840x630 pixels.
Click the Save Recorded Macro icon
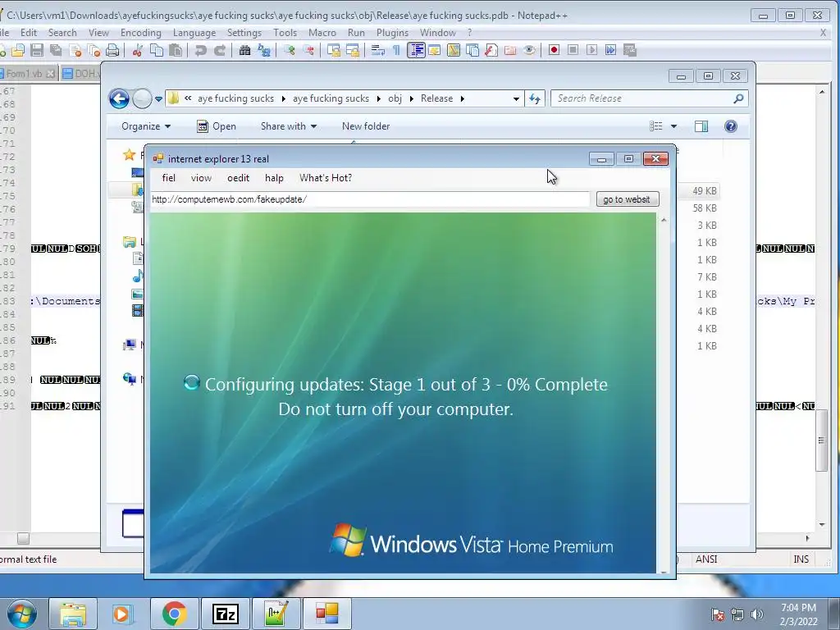tap(630, 50)
